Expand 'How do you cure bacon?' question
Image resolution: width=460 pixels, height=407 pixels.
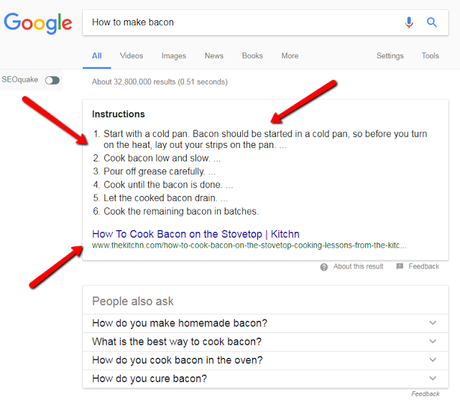point(265,379)
